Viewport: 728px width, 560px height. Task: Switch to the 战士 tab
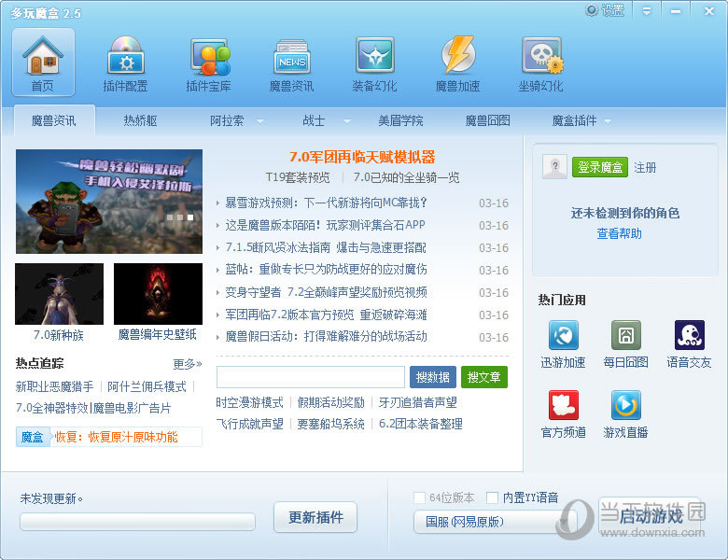pos(314,120)
